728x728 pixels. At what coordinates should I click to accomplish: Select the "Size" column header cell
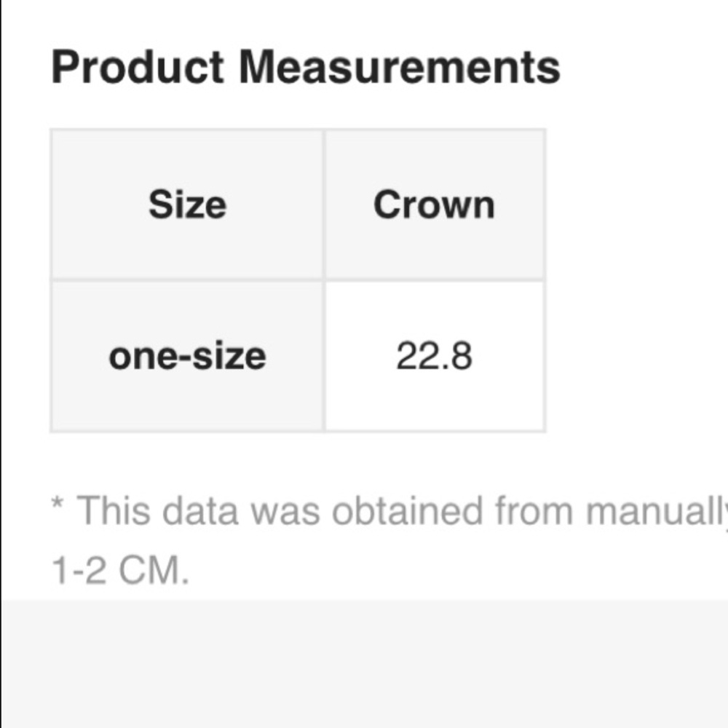tap(188, 205)
